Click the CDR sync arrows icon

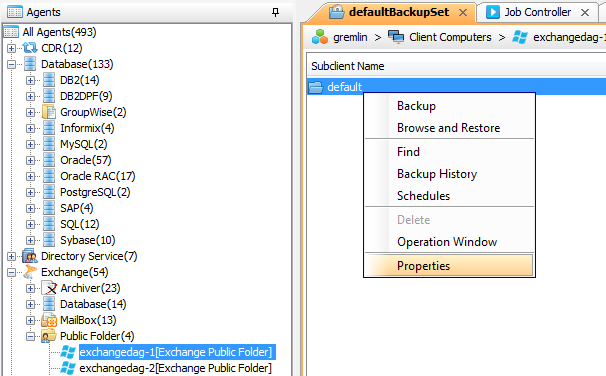click(30, 48)
